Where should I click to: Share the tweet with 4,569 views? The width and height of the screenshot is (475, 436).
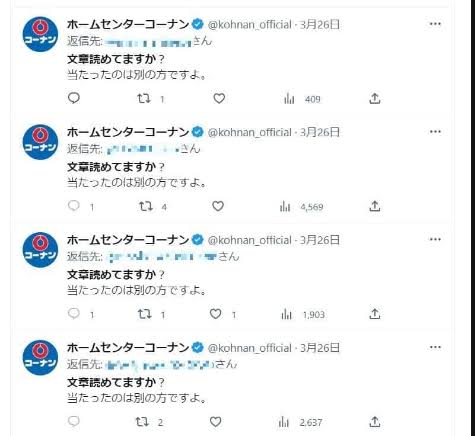375,206
